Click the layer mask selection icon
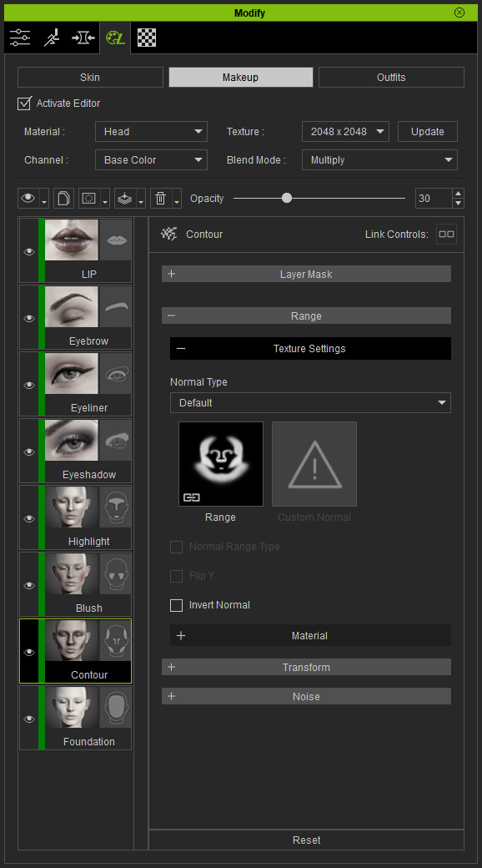This screenshot has height=868, width=482. (x=89, y=198)
